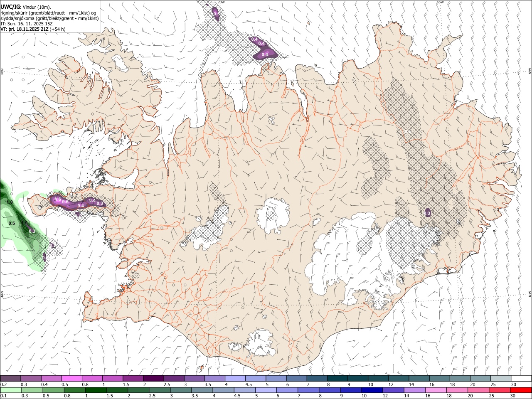Screen dimensions: 532x399
Task: Select darkest purple 2 swatch in snow scale
Action: click(153, 378)
